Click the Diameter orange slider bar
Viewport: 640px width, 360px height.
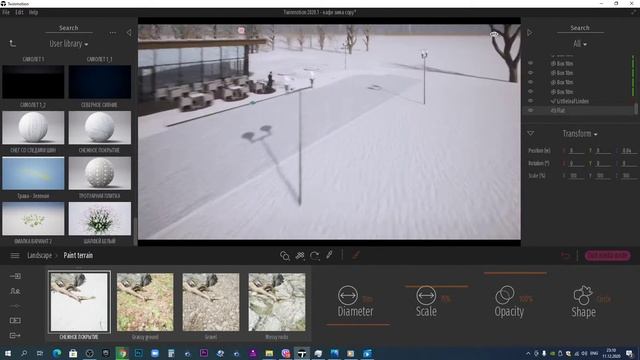point(358,325)
